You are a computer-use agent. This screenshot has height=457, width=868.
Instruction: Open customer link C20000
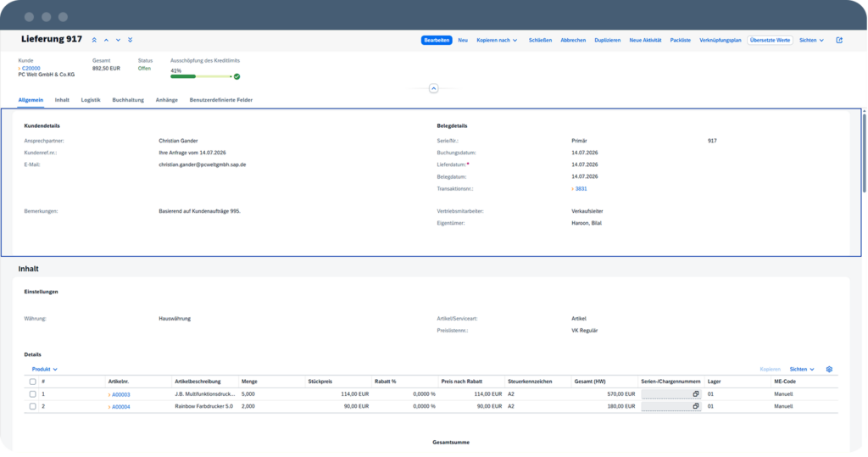[31, 69]
